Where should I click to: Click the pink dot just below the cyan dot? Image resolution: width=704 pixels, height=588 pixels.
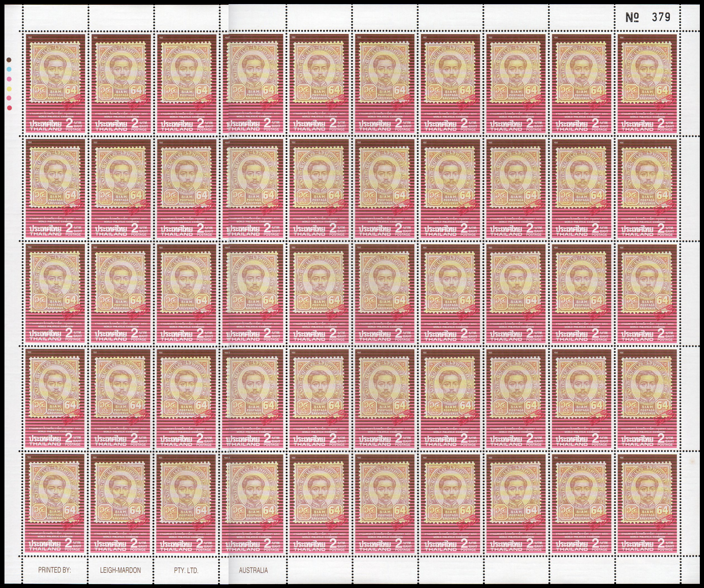click(9, 79)
